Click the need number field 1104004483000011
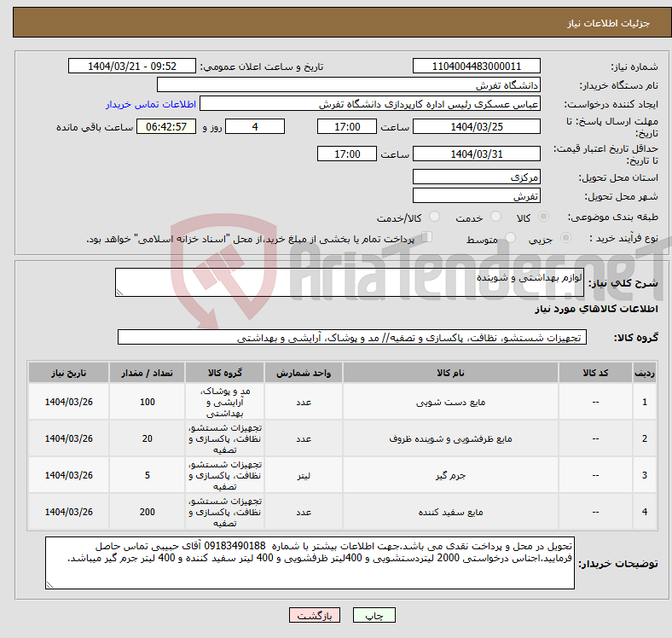 (x=476, y=66)
